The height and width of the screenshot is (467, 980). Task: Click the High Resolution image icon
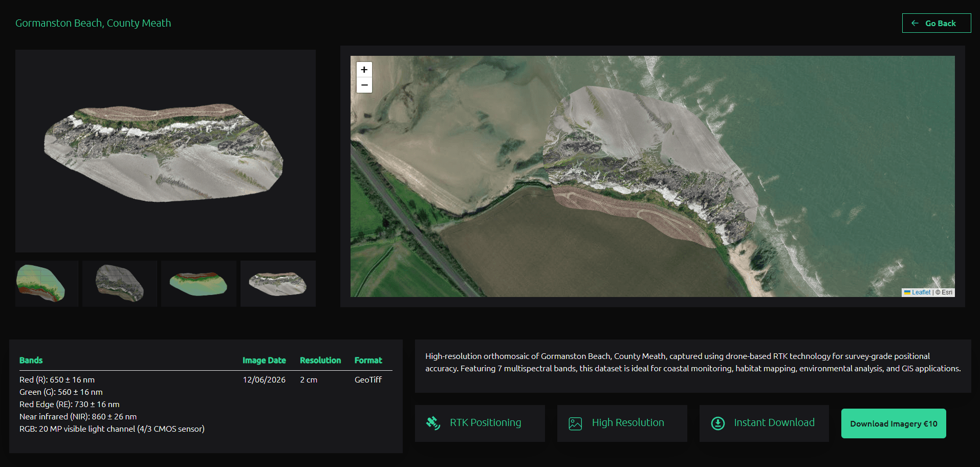pos(575,423)
